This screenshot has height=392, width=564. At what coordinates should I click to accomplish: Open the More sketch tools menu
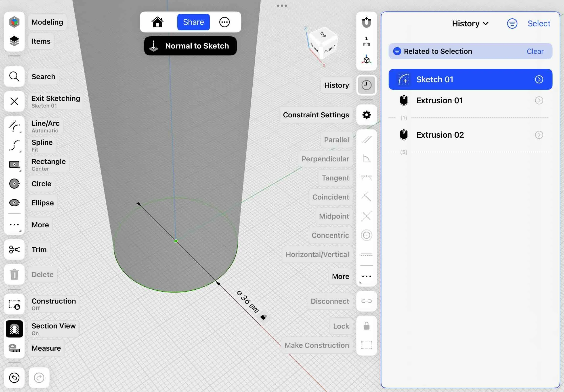tap(14, 225)
